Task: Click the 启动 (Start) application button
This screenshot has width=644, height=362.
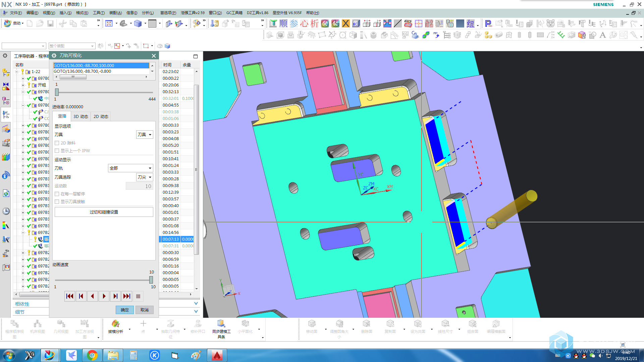Action: (x=13, y=23)
